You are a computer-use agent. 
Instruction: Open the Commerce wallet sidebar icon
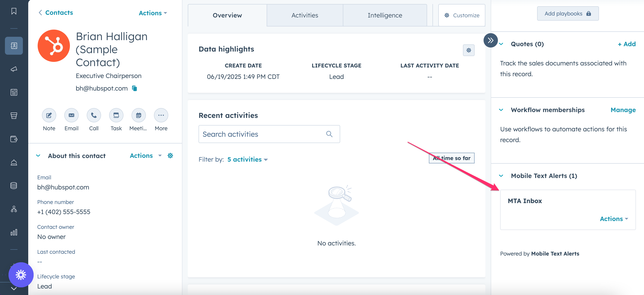tap(14, 139)
